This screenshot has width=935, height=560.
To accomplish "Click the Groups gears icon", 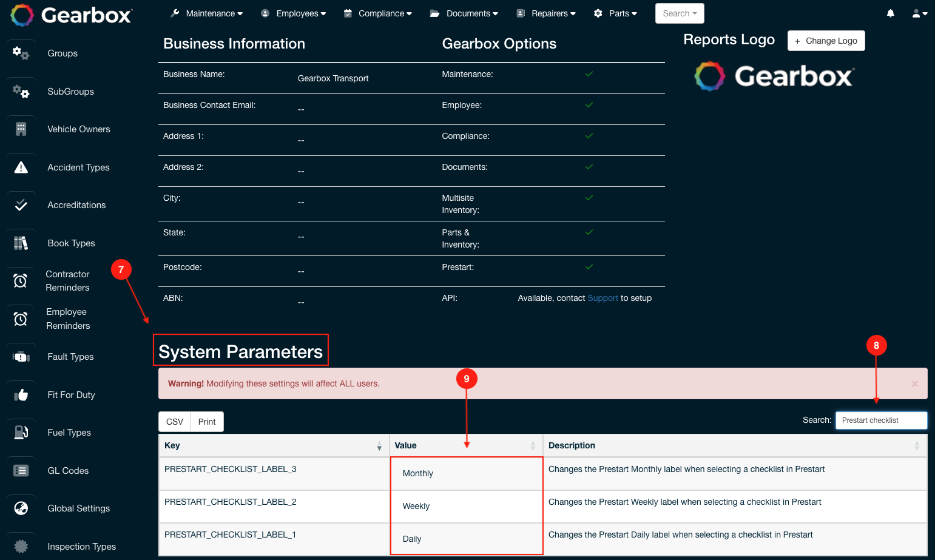I will 21,53.
